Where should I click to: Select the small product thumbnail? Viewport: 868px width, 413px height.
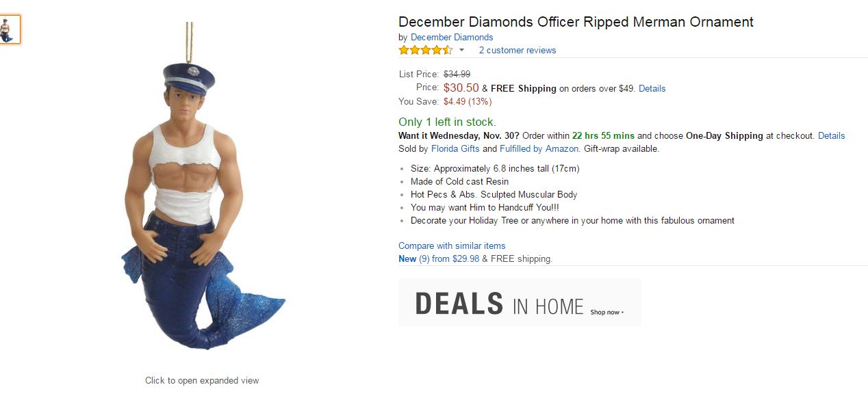click(x=10, y=29)
